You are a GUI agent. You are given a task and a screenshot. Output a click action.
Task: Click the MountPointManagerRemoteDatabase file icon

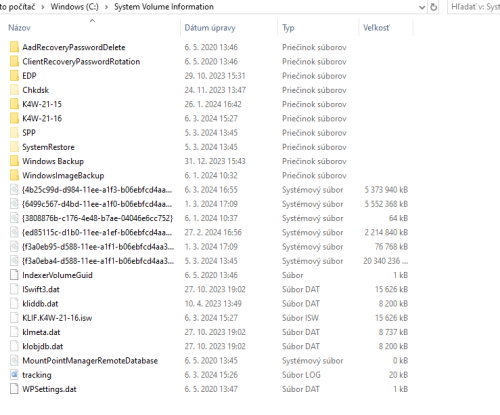click(x=14, y=361)
